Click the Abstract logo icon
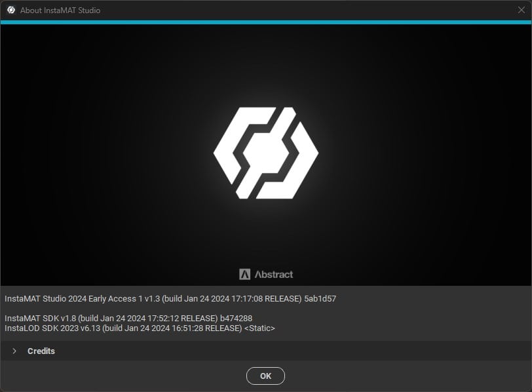The height and width of the screenshot is (392, 532). [x=244, y=274]
